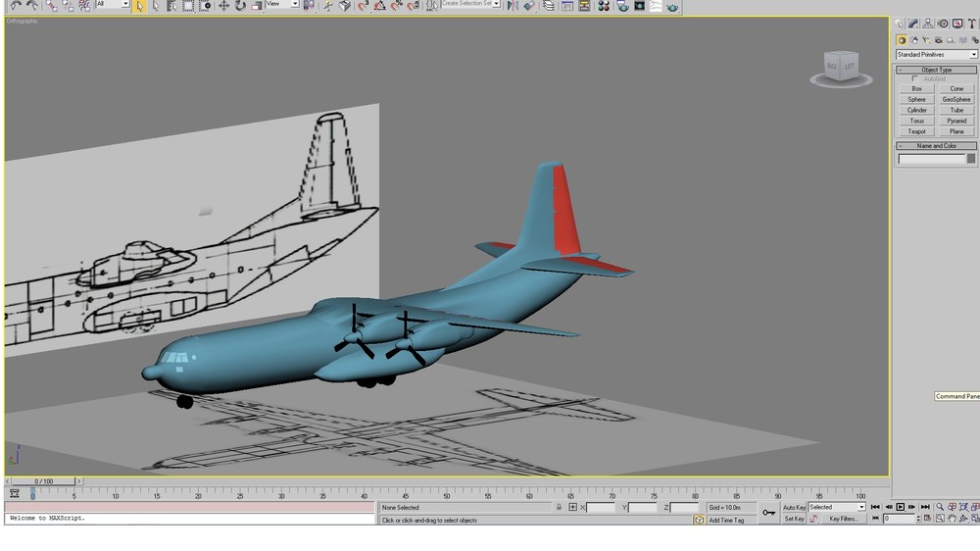Activate the Select and Rotate tool

coord(240,6)
